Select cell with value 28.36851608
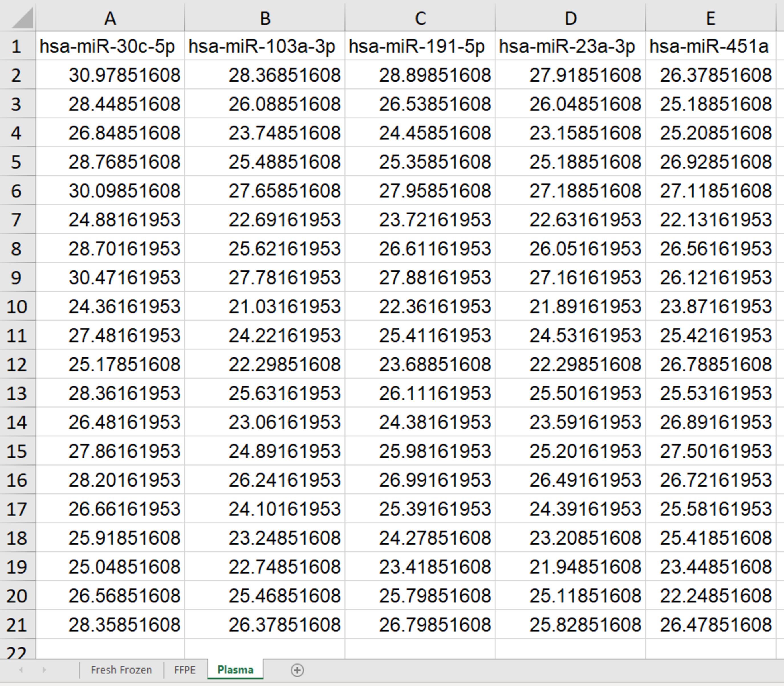Viewport: 784px width, 686px height. [x=265, y=75]
